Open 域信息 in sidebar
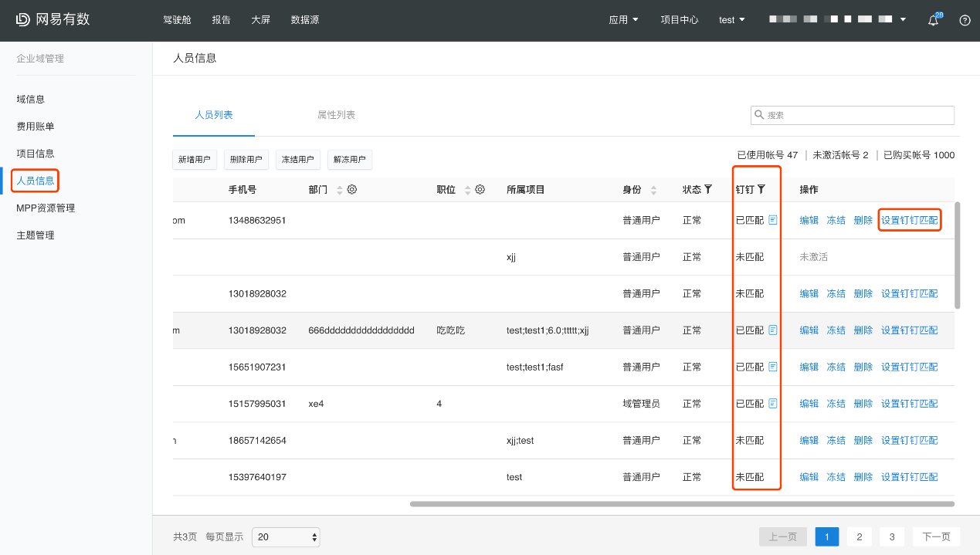 30,100
